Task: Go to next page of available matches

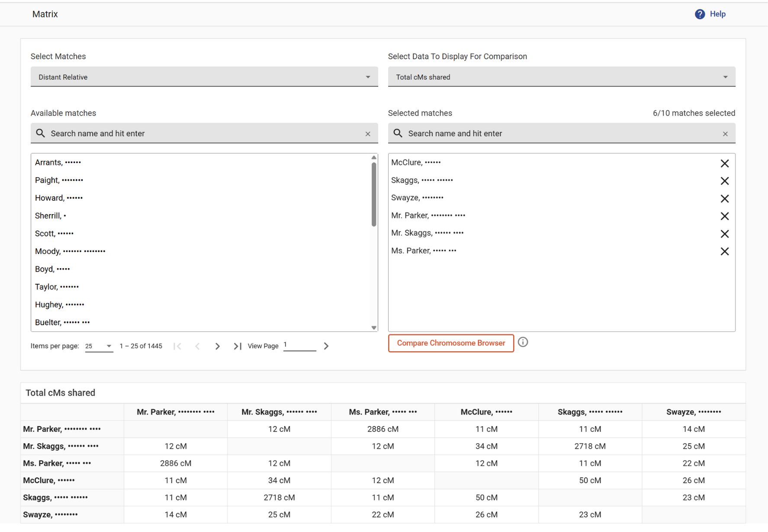Action: 217,346
